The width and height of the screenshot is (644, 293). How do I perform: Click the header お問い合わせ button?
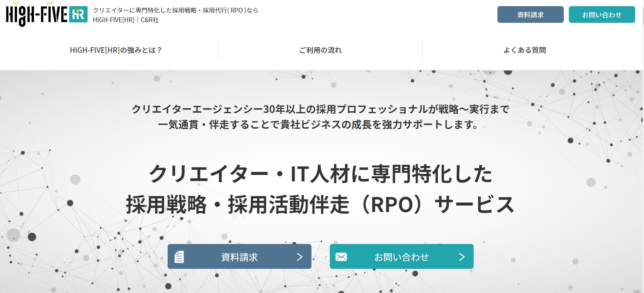coord(602,15)
